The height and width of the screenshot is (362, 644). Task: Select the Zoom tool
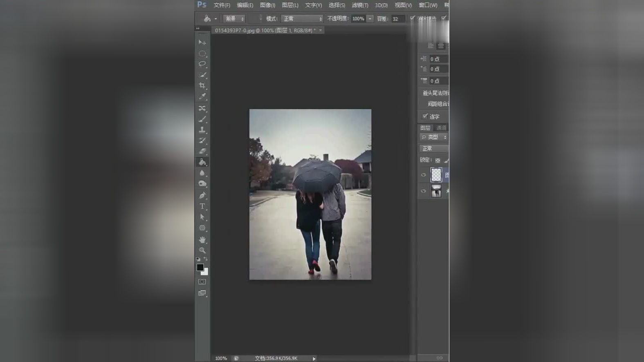pyautogui.click(x=202, y=250)
